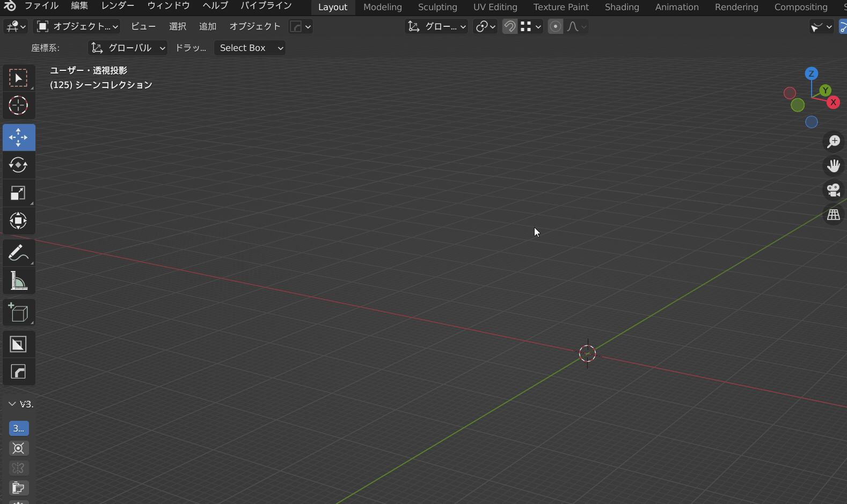Switch to the Texture Paint workspace tab
Screen dimensions: 847x504
click(561, 7)
